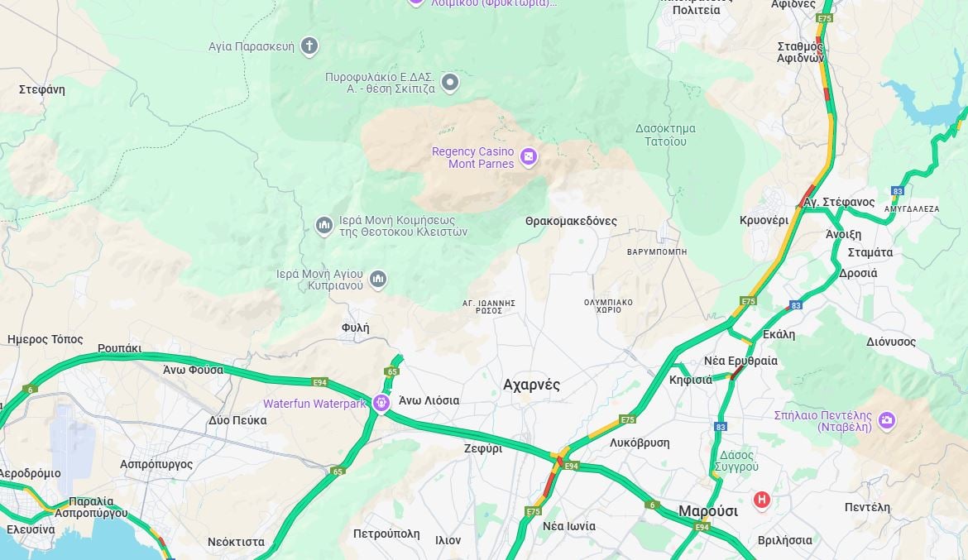Click the Δάσος Συγγρού park label

(736, 461)
